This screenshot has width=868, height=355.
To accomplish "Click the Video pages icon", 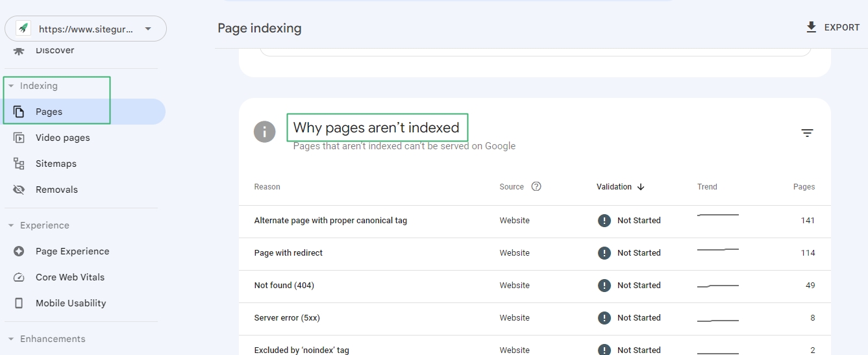I will (19, 138).
